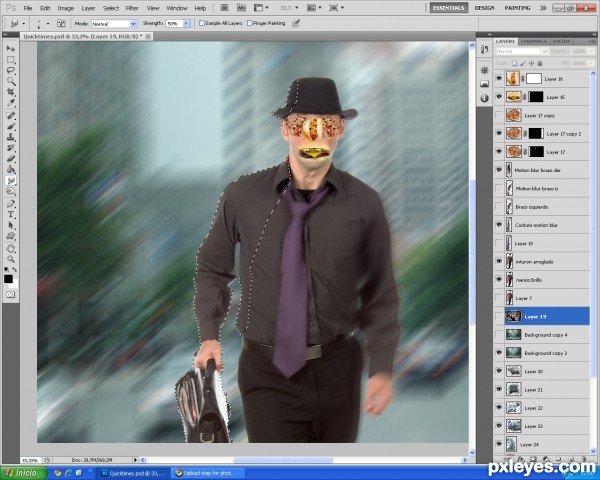Screen dimensions: 600x480
Task: Open Windows Inicio start button
Action: [x=24, y=473]
